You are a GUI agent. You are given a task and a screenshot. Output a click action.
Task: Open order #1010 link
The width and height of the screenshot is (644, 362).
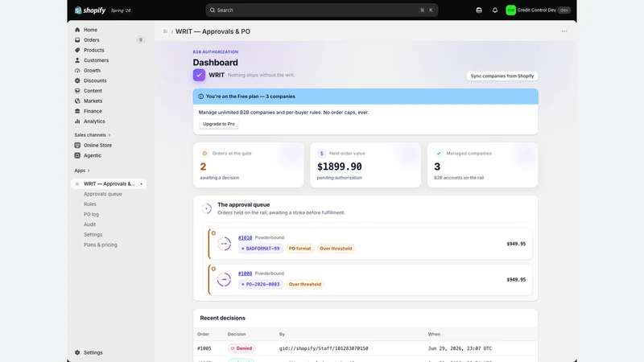pyautogui.click(x=246, y=237)
